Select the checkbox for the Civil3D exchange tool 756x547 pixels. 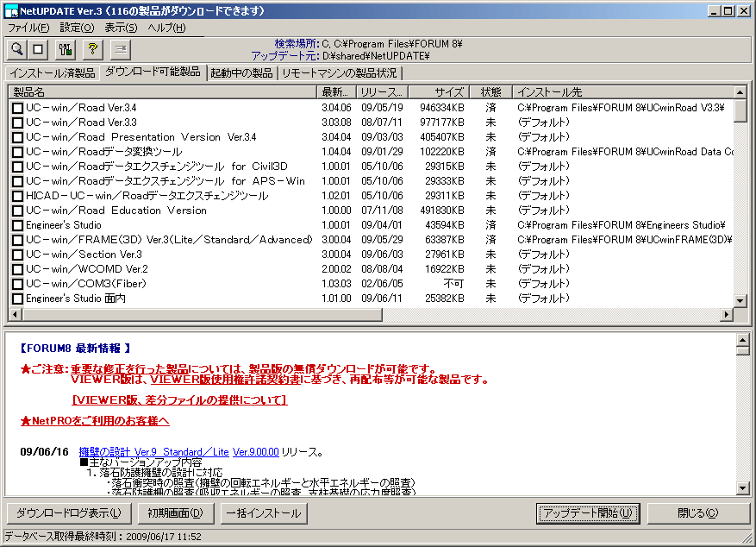pos(18,167)
